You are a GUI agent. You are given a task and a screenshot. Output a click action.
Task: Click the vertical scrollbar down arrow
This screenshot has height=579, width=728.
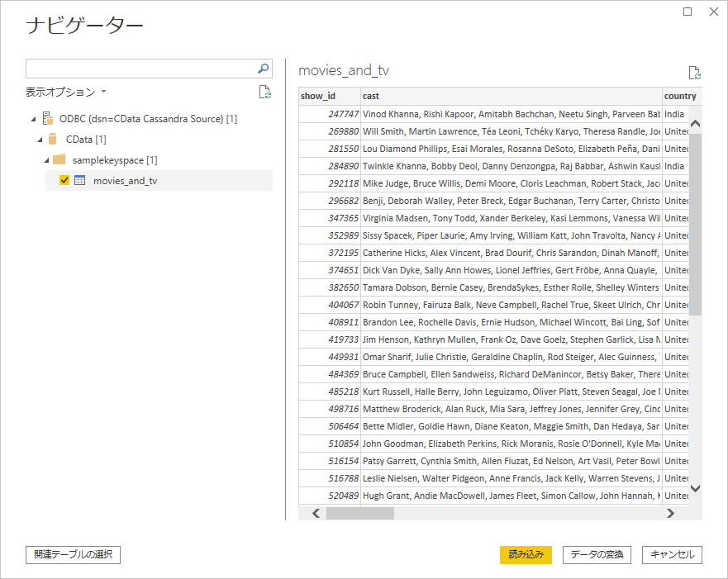point(695,488)
